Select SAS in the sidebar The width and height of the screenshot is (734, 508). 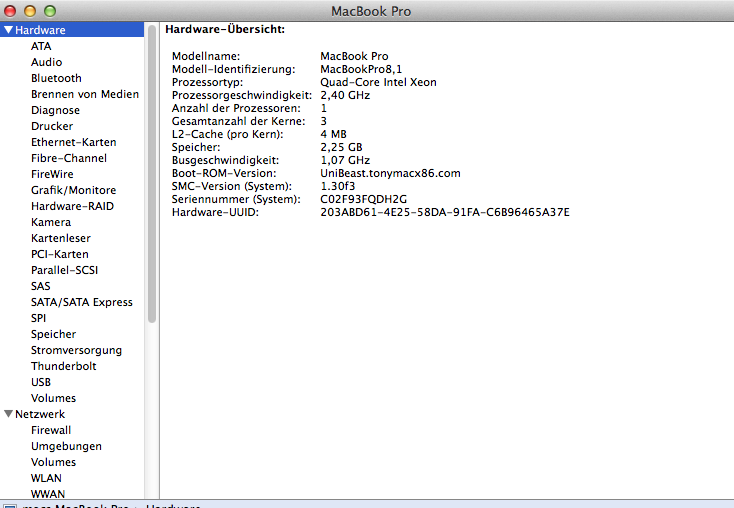click(x=40, y=286)
